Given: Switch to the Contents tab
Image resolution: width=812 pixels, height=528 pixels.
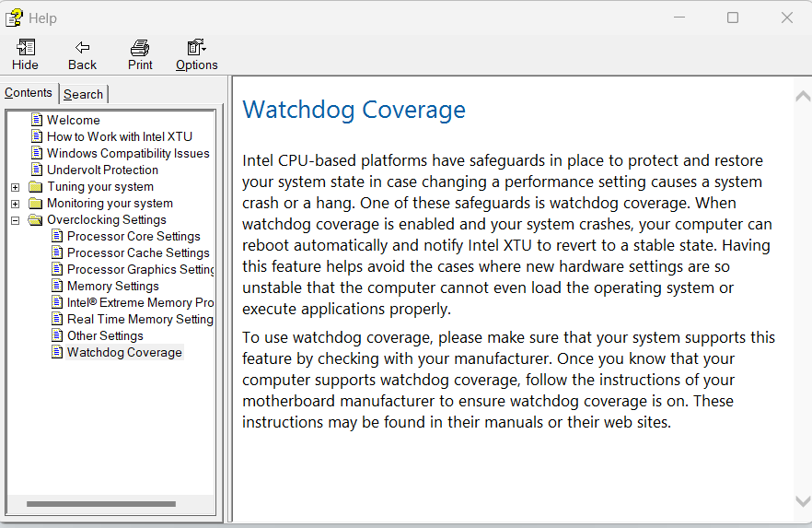Looking at the screenshot, I should click(29, 93).
